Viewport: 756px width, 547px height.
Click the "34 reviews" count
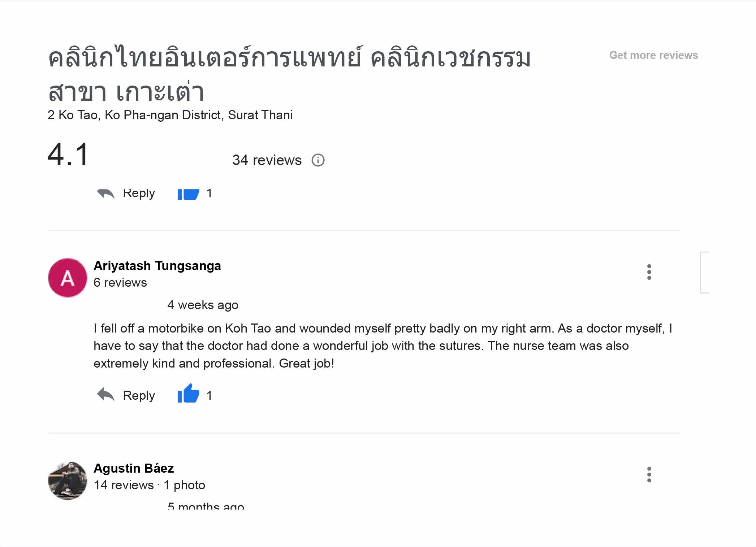pos(267,160)
